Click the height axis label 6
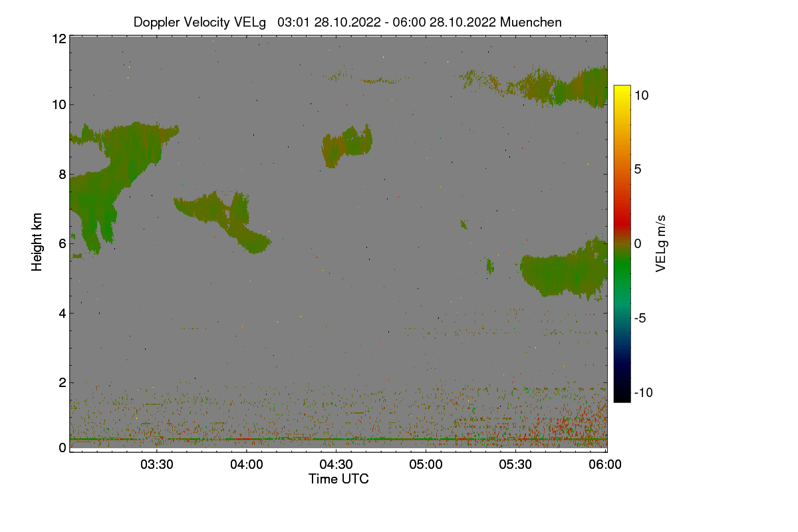 click(63, 243)
